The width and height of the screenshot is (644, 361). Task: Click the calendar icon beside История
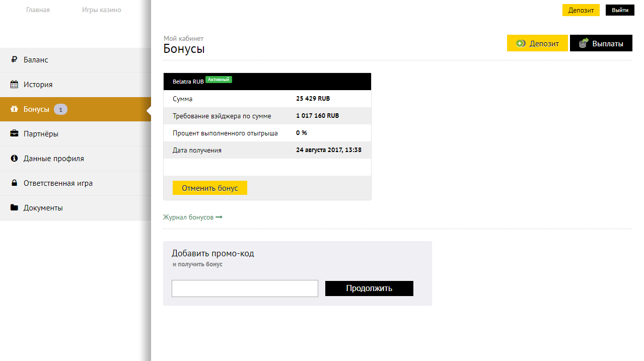point(14,85)
